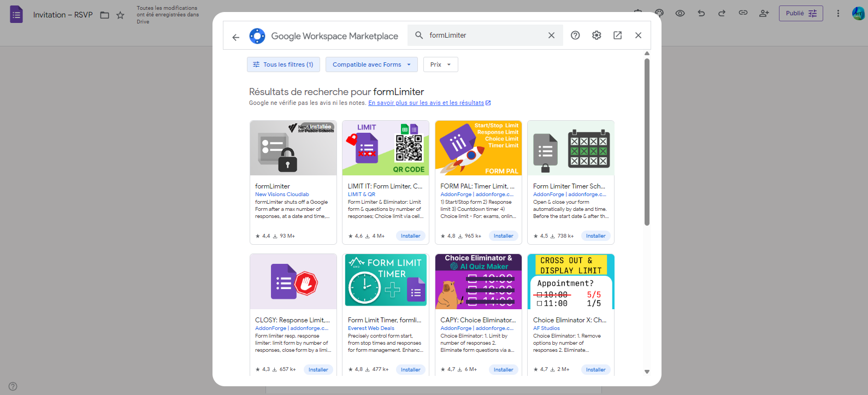Open the calendar thumbnail of Form Limiter Timer
Image resolution: width=868 pixels, height=395 pixels.
coord(571,148)
